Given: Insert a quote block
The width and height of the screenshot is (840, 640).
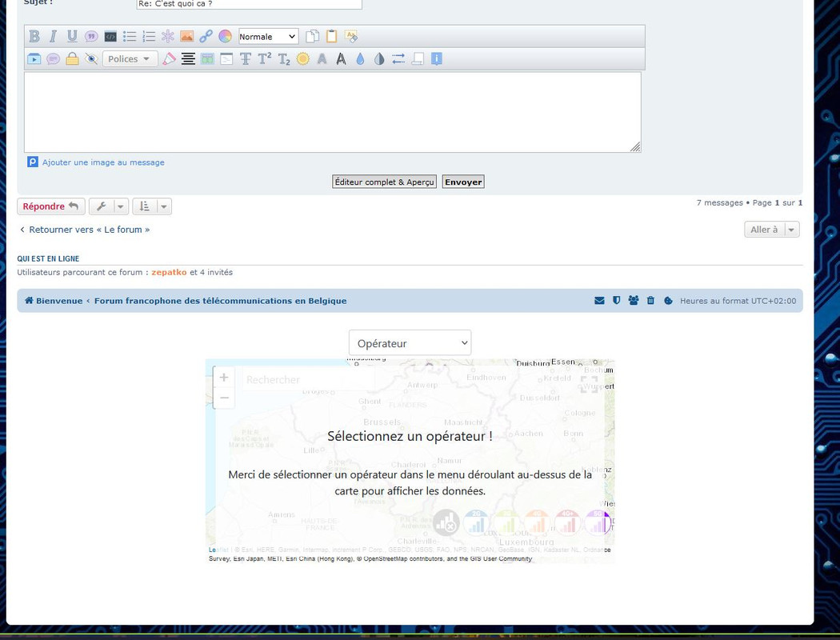Looking at the screenshot, I should tap(91, 37).
